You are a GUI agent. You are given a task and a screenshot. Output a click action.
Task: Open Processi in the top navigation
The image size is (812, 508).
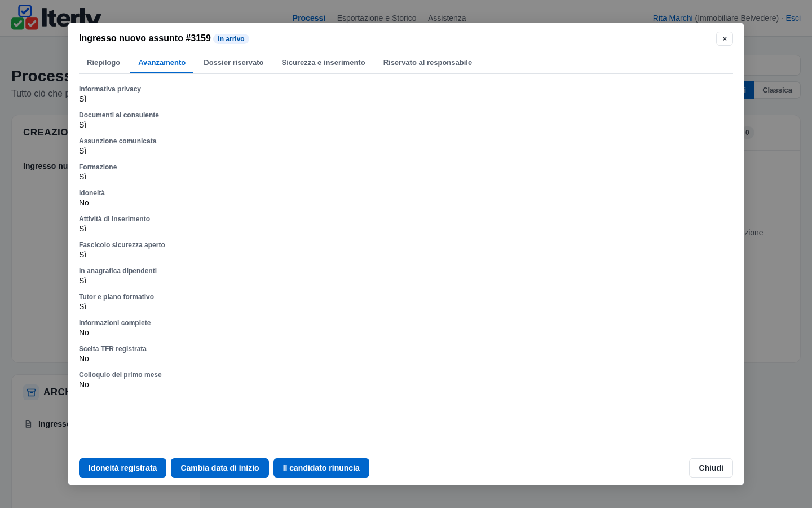pos(309,18)
